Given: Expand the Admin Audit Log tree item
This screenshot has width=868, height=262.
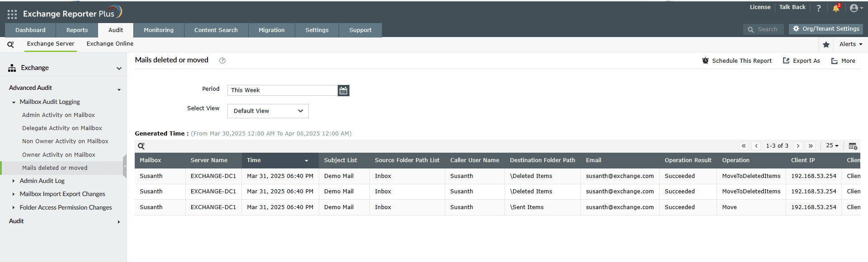Looking at the screenshot, I should 14,181.
